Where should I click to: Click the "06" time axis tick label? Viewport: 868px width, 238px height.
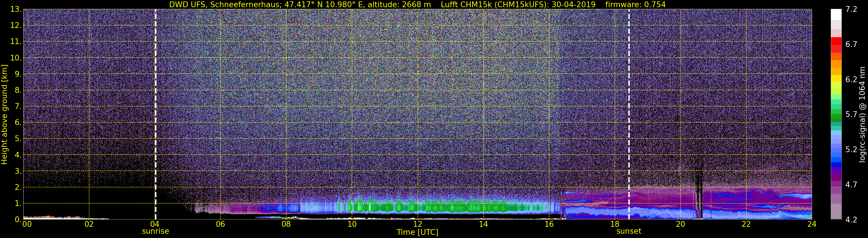coord(220,224)
